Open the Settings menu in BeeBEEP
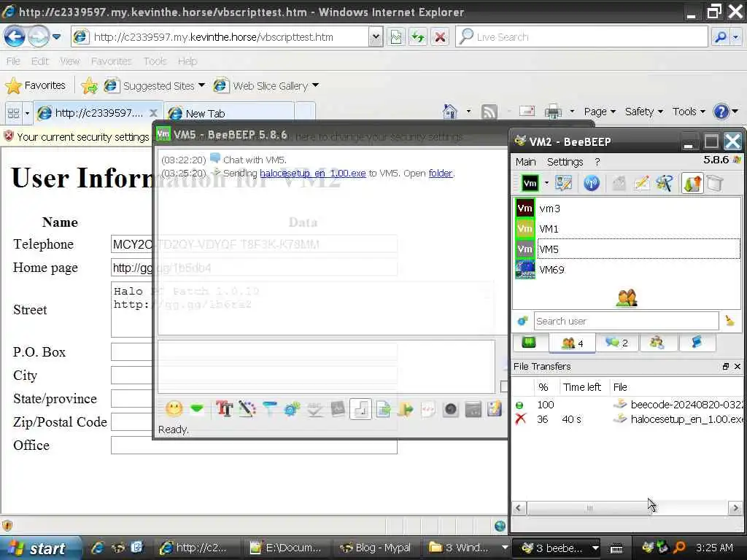This screenshot has height=560, width=747. (565, 162)
